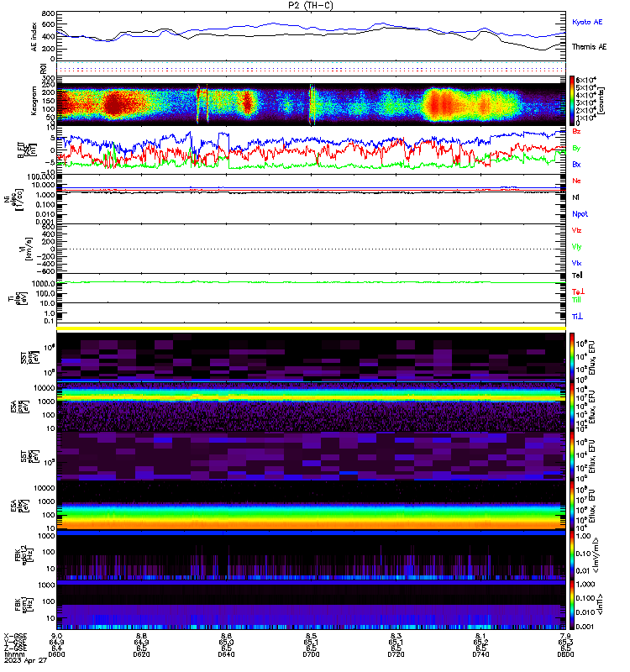Image resolution: width=630 pixels, height=672 pixels.
Task: Select the blue Npot legend label
Action: tap(580, 214)
